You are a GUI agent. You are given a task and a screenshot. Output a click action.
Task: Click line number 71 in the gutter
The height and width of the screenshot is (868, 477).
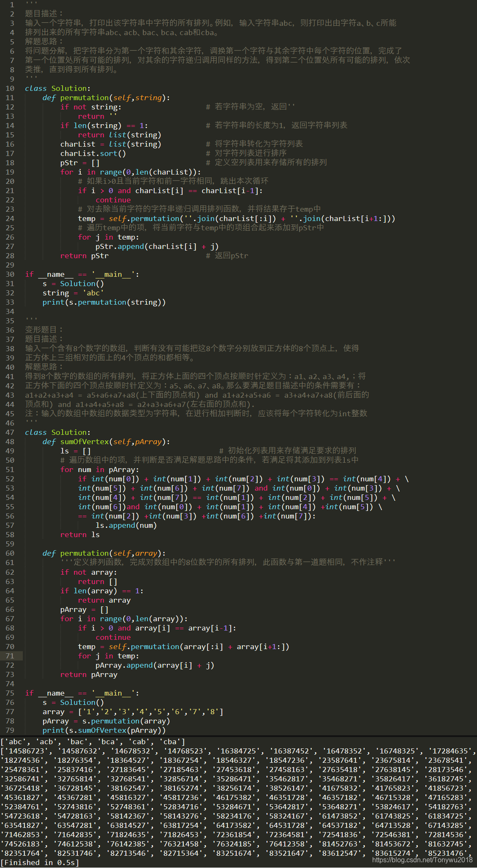click(x=10, y=656)
